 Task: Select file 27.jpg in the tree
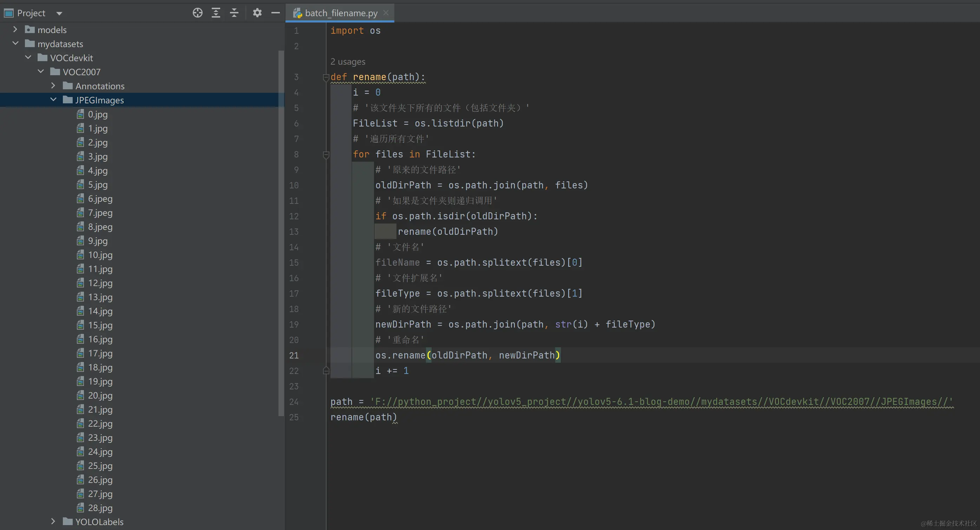100,494
